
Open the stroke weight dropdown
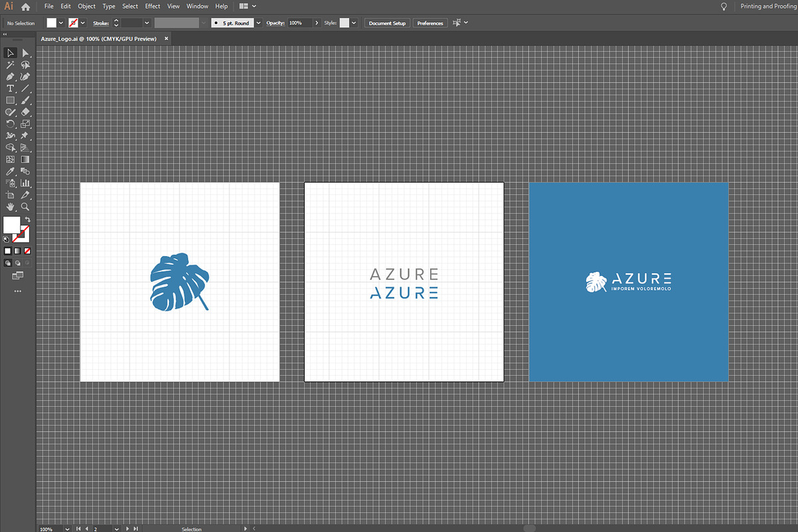pyautogui.click(x=147, y=23)
